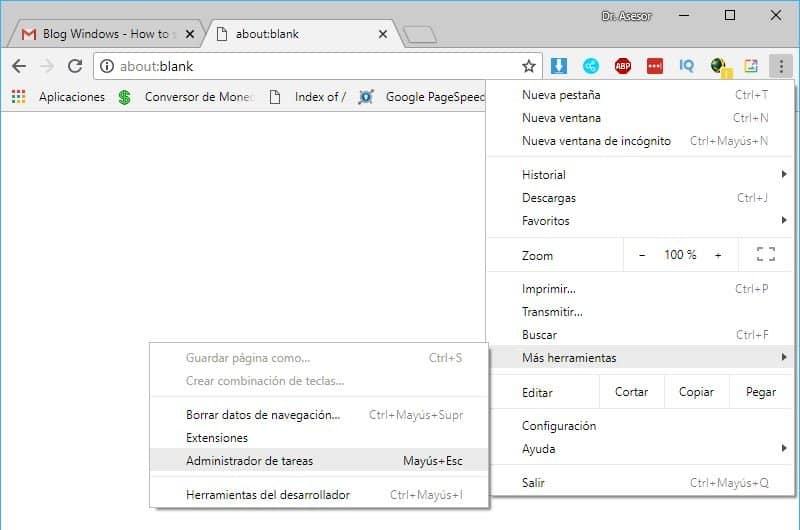
Task: Click the forward navigation arrow
Action: pos(47,66)
